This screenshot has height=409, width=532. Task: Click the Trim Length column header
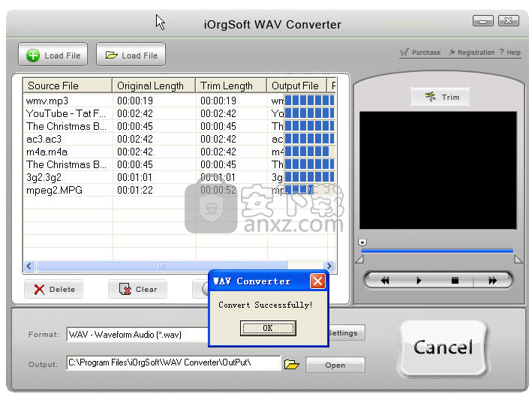click(x=231, y=86)
